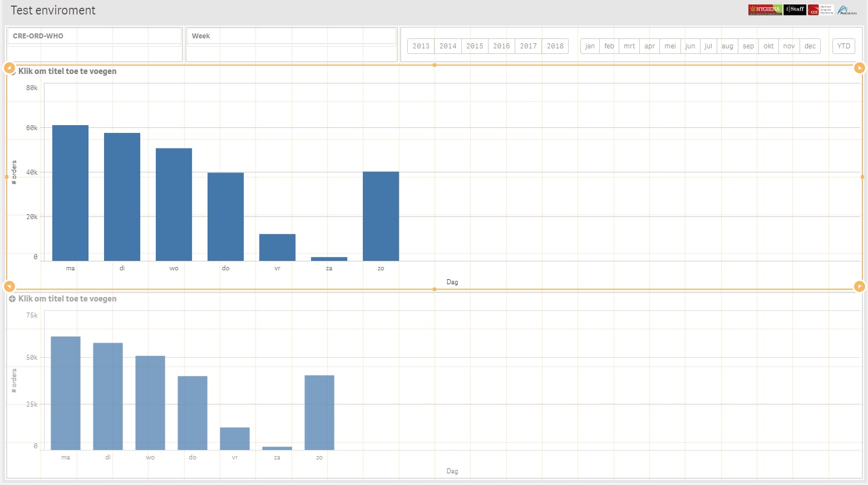Image resolution: width=868 pixels, height=485 pixels.
Task: Select year 2015
Action: pyautogui.click(x=475, y=46)
